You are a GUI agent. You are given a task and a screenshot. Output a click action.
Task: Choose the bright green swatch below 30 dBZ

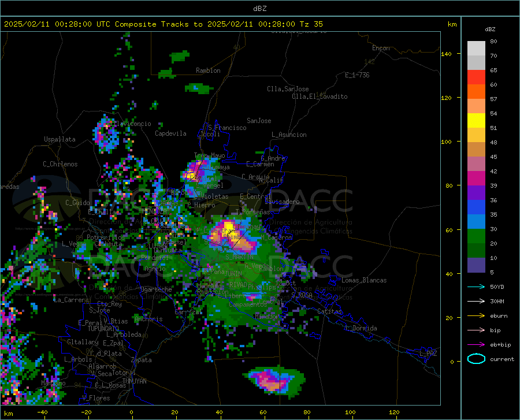pos(476,236)
